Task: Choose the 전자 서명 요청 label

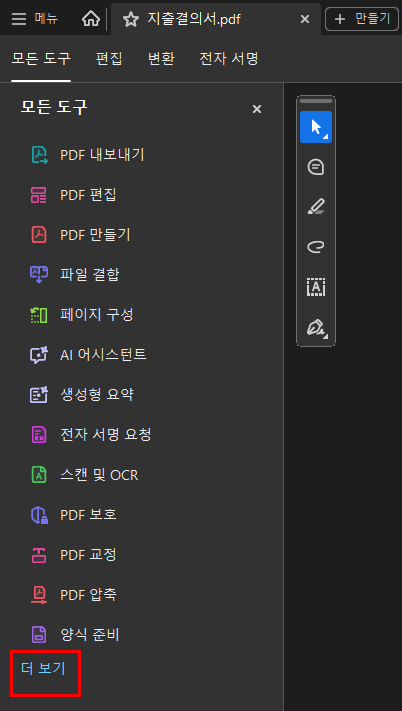Action: (106, 435)
